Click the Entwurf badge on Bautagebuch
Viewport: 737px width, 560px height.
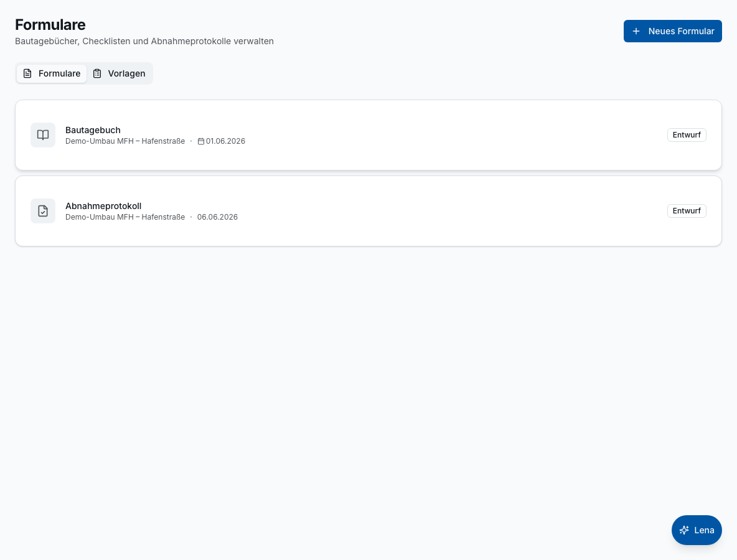coord(687,135)
